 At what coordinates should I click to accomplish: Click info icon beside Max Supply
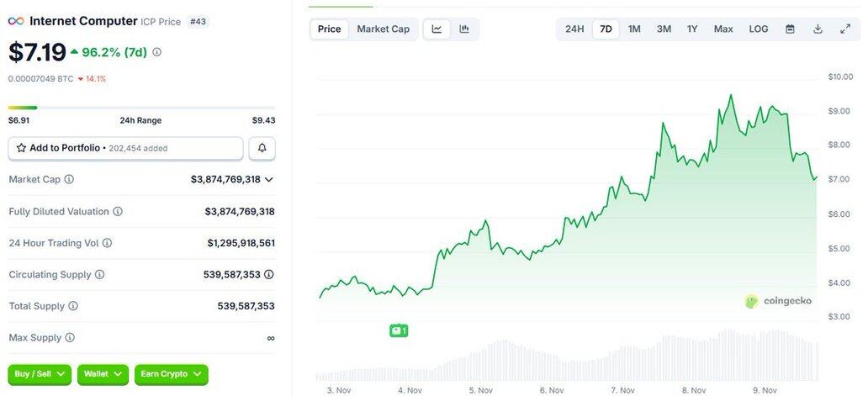pos(70,337)
